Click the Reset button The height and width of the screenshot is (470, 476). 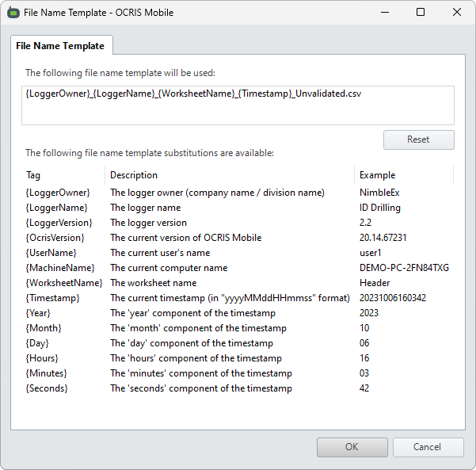(419, 139)
